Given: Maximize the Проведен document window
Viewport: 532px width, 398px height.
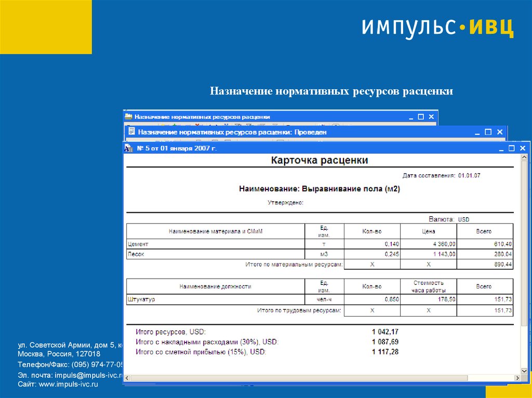Looking at the screenshot, I should 488,132.
